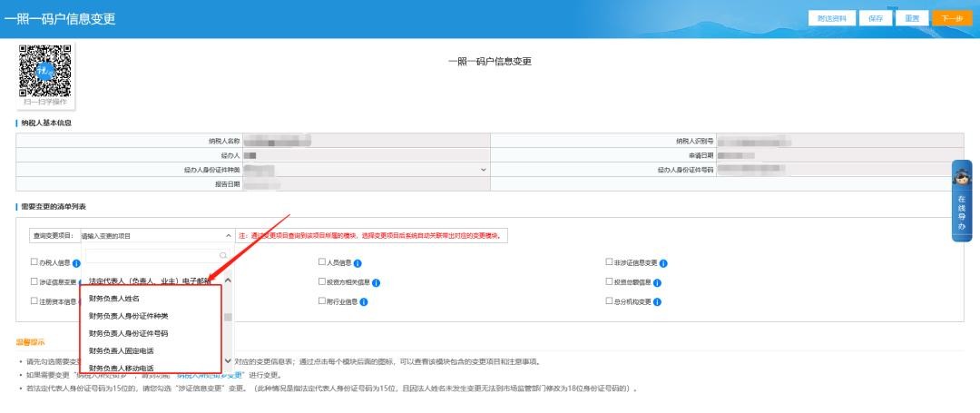The width and height of the screenshot is (980, 413).
Task: Tick the 总分机构变更 checkbox
Action: pyautogui.click(x=609, y=301)
